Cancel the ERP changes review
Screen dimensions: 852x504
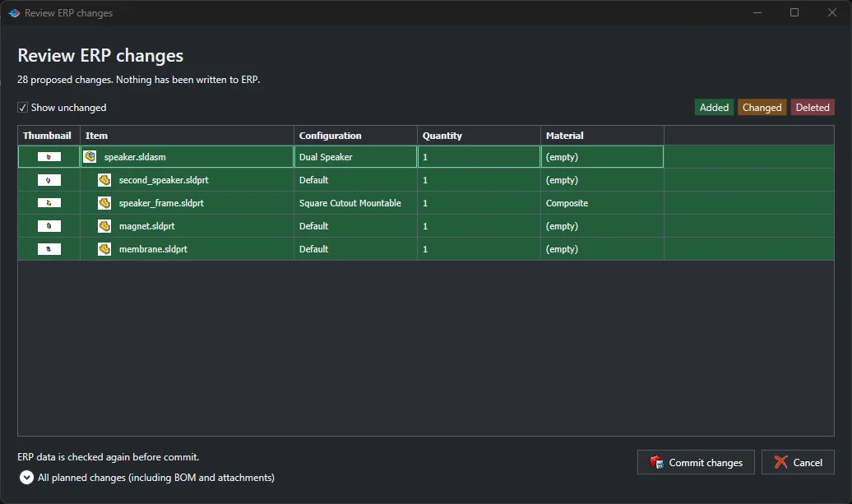(798, 462)
